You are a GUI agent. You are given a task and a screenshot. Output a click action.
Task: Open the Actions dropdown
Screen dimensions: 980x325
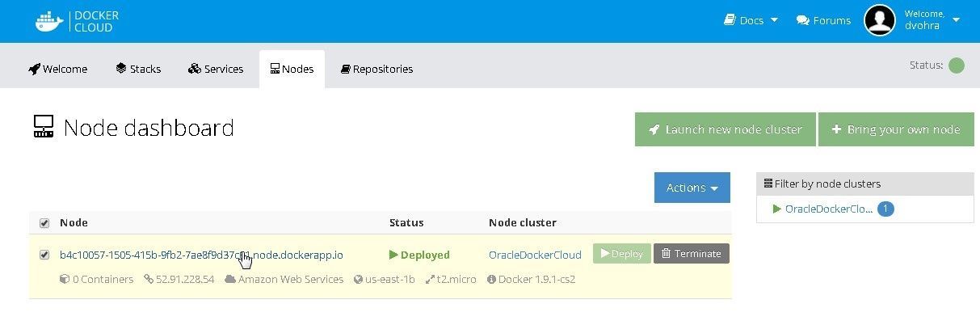point(692,188)
